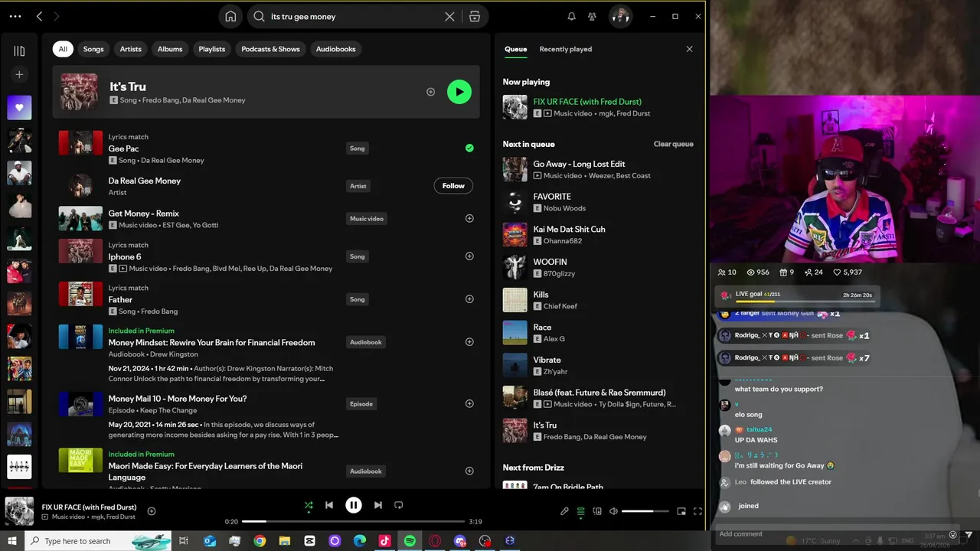
Task: Open Liked Songs heart tile in sidebar
Action: click(x=19, y=108)
